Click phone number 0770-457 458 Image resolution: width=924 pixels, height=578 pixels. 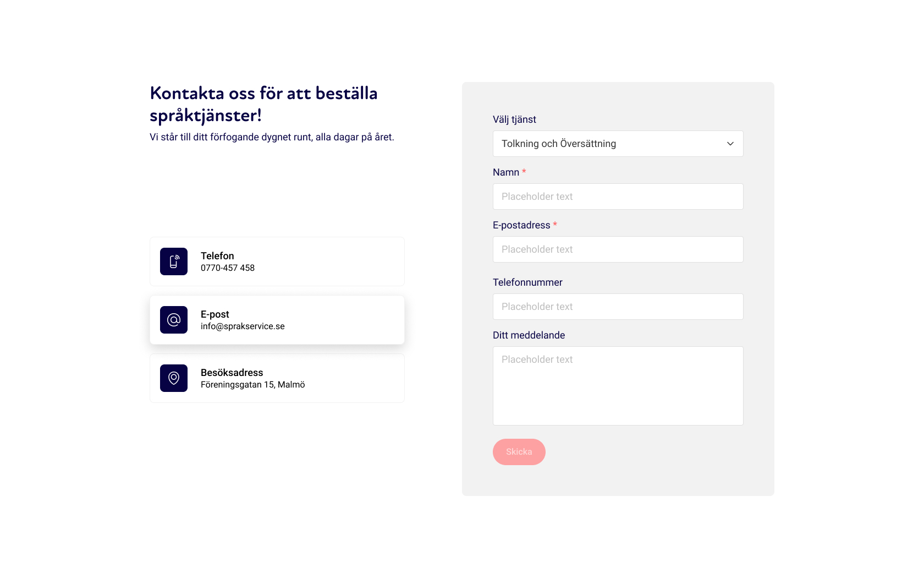[x=228, y=268]
